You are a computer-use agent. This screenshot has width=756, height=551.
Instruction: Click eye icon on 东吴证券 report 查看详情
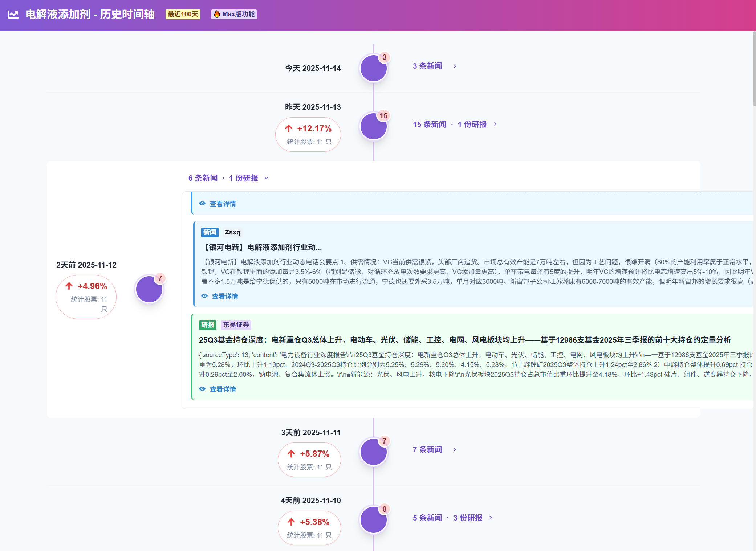202,389
